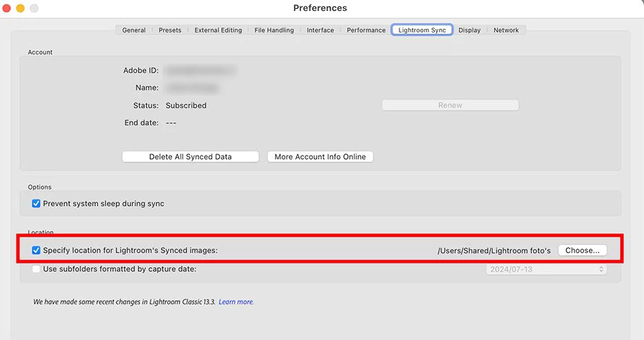Click the Subscribed status text

coord(186,105)
